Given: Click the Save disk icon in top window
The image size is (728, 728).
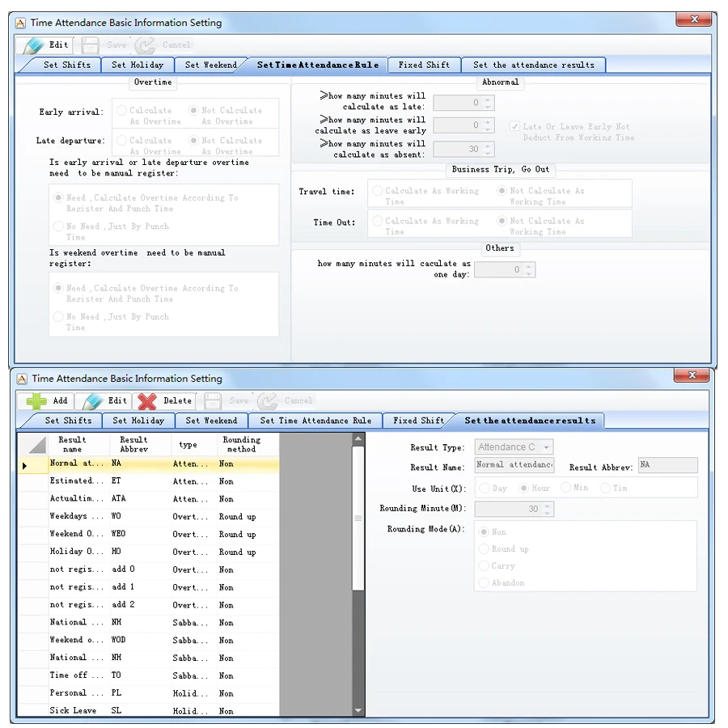Looking at the screenshot, I should pyautogui.click(x=90, y=45).
